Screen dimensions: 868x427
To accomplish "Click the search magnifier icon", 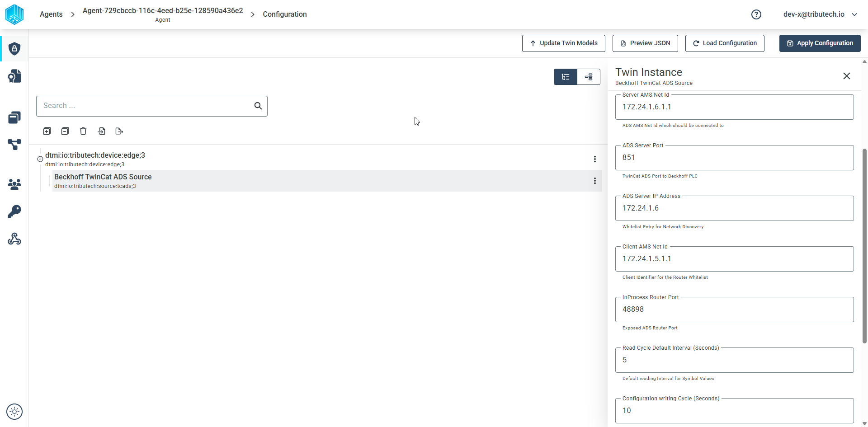I will (x=258, y=106).
